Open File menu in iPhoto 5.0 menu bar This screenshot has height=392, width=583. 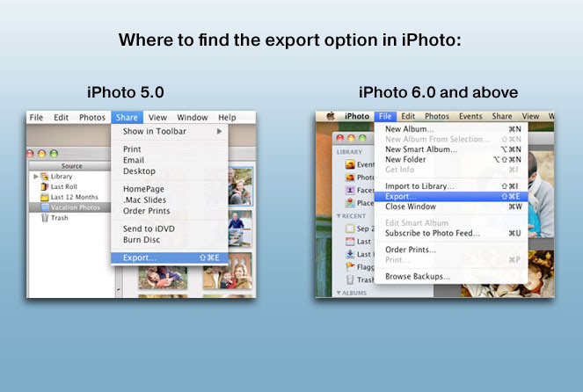36,118
